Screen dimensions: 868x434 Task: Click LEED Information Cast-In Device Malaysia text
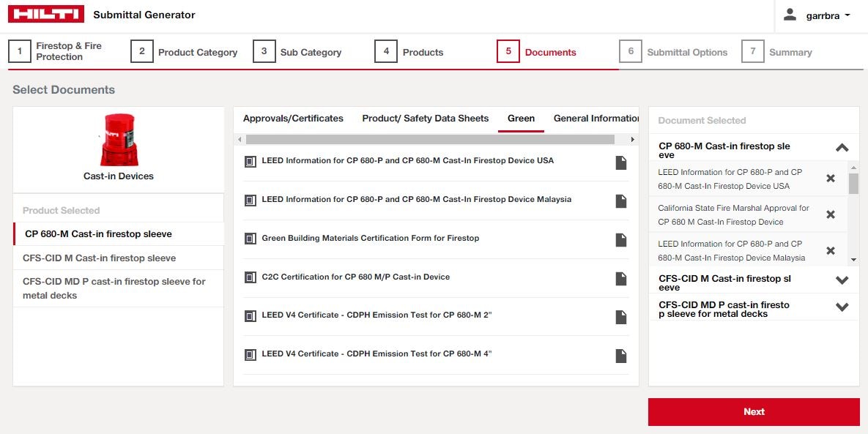pyautogui.click(x=416, y=199)
